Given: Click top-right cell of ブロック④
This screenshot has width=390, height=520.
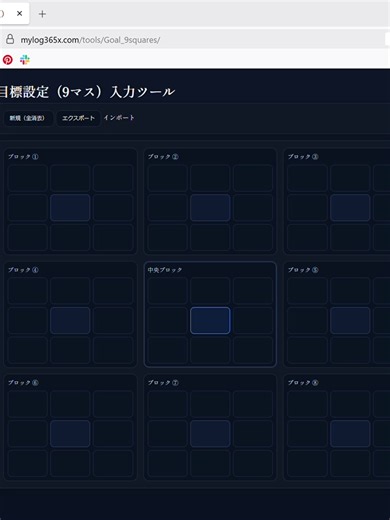Looking at the screenshot, I should tap(113, 291).
